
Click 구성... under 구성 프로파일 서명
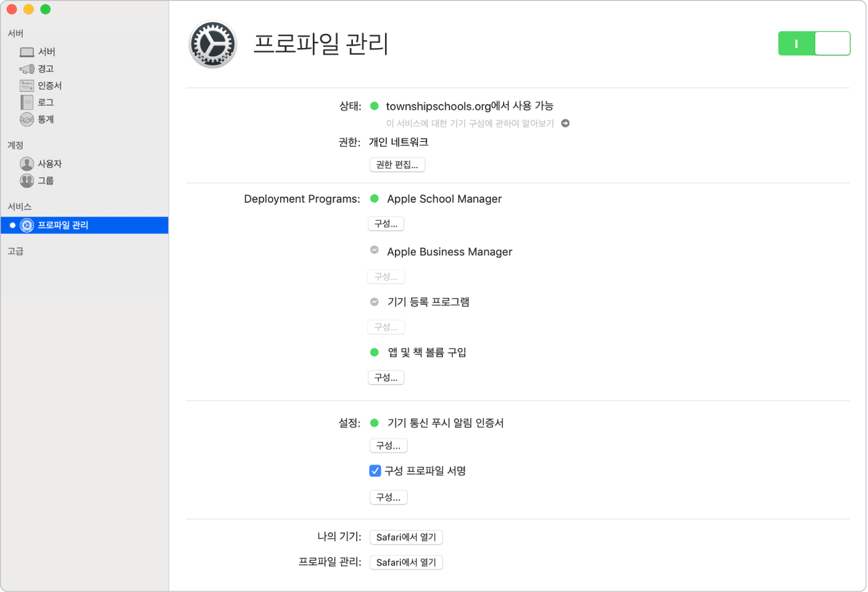(388, 497)
